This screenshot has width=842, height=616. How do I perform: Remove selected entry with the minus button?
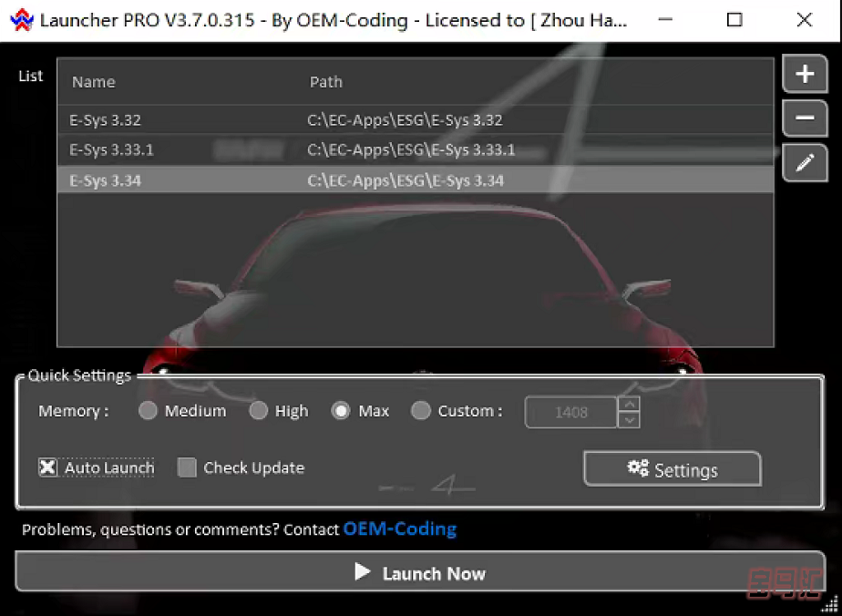coord(805,118)
